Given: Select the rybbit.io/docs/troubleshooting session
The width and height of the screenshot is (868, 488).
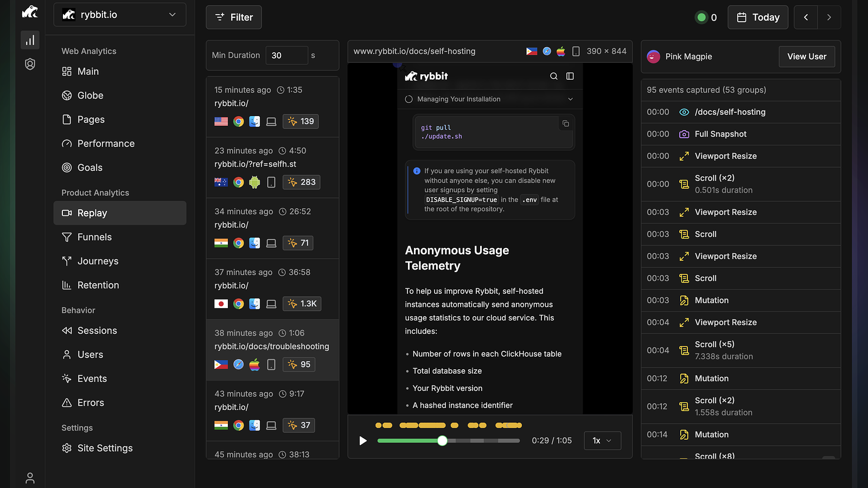Looking at the screenshot, I should (272, 349).
